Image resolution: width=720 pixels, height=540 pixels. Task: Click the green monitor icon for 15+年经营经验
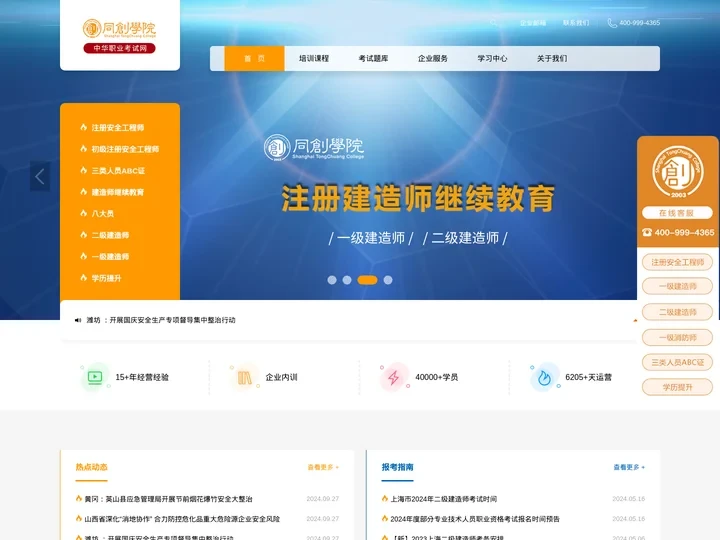click(95, 377)
